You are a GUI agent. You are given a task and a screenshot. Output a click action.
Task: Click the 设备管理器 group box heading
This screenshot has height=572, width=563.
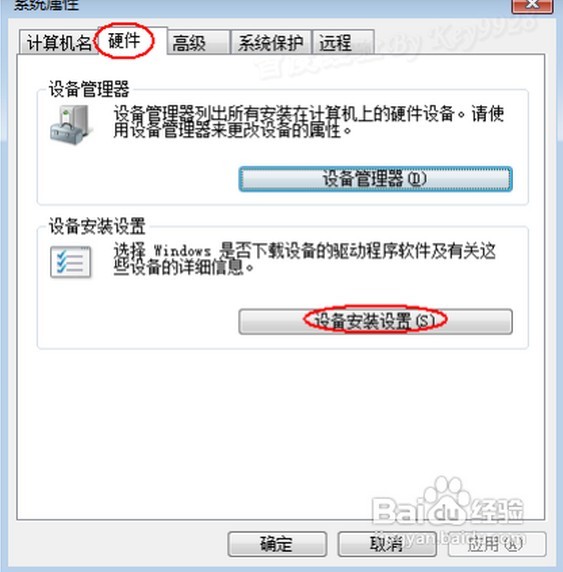(x=89, y=89)
